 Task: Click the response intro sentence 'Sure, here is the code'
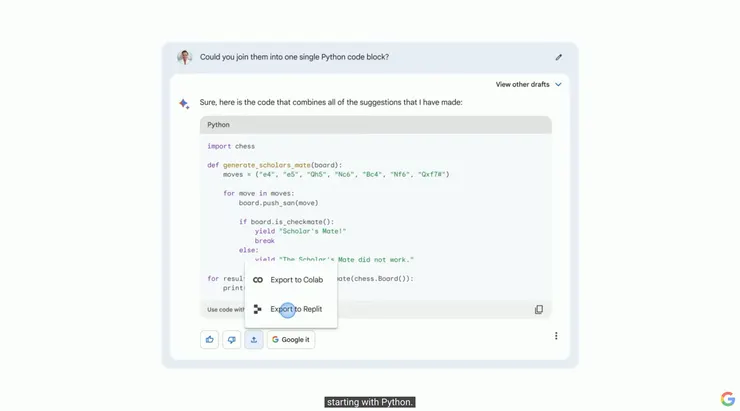[x=331, y=102]
